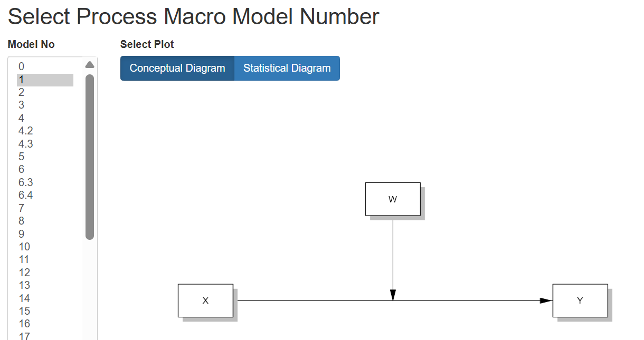Choose model number 7
644x340 pixels.
point(22,208)
